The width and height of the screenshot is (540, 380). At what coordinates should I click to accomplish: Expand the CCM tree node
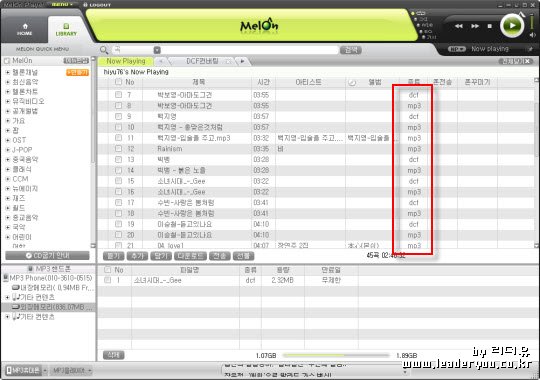(x=8, y=179)
